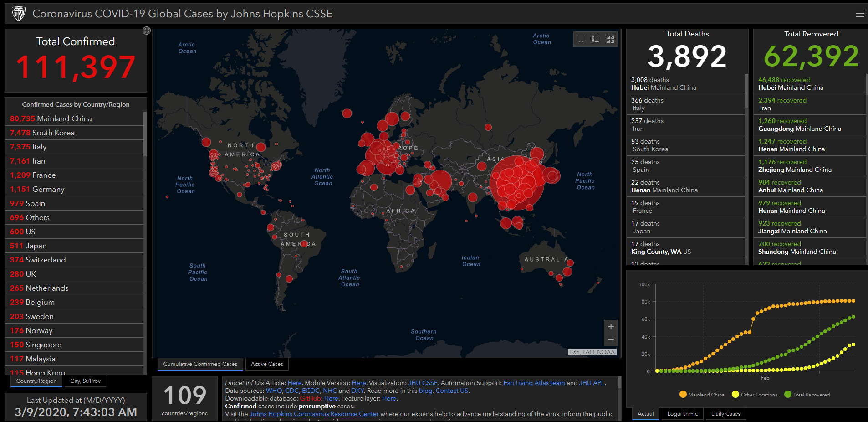Follow the JHU CSSE link
The width and height of the screenshot is (868, 422).
(x=423, y=383)
